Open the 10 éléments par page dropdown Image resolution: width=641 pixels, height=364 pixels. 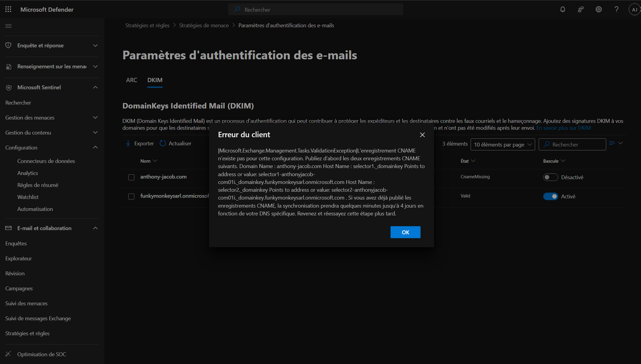(x=503, y=144)
